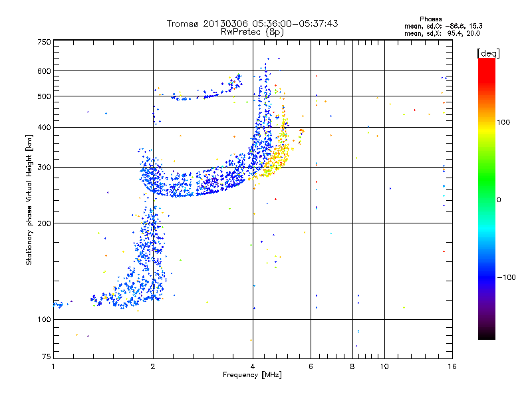Image resolution: width=532 pixels, height=399 pixels.
Task: Click the y-axis tick label '200'
Action: click(44, 223)
